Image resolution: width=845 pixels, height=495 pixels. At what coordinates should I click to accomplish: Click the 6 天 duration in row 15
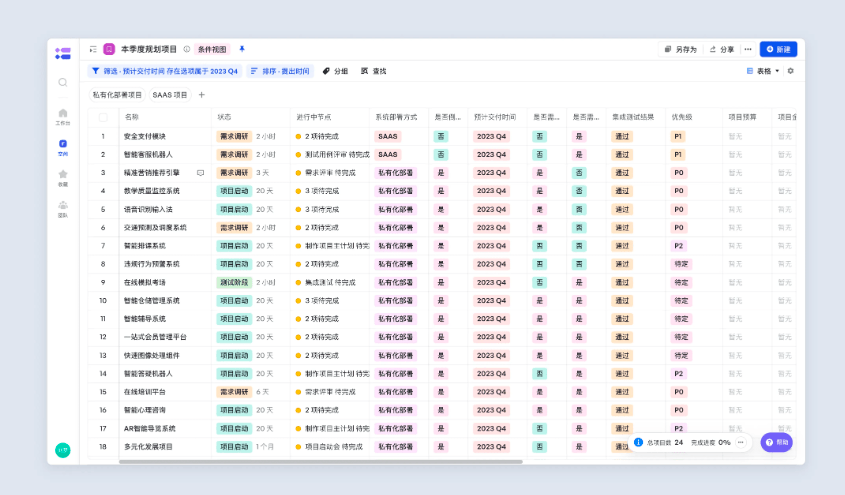[x=262, y=392]
